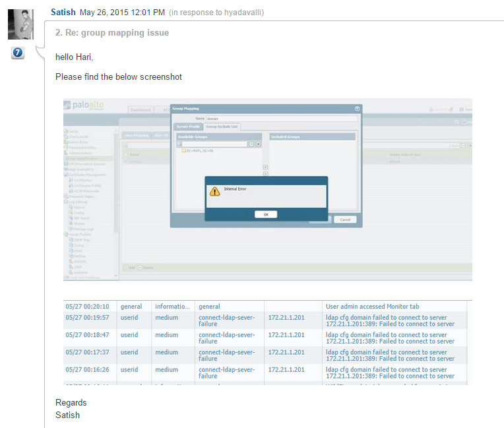Click the 'Internal Error' message text
This screenshot has width=504, height=428.
click(235, 189)
